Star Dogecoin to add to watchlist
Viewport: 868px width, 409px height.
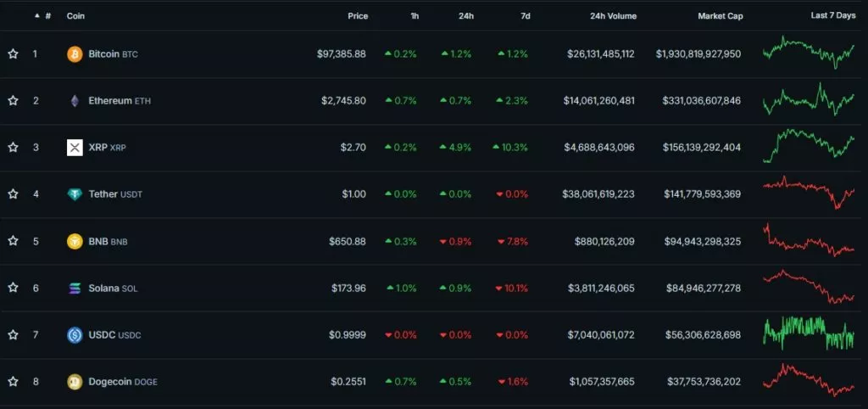pos(13,382)
